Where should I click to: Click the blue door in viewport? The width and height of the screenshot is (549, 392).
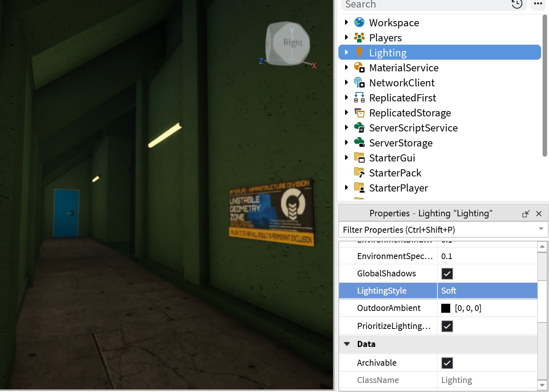66,213
